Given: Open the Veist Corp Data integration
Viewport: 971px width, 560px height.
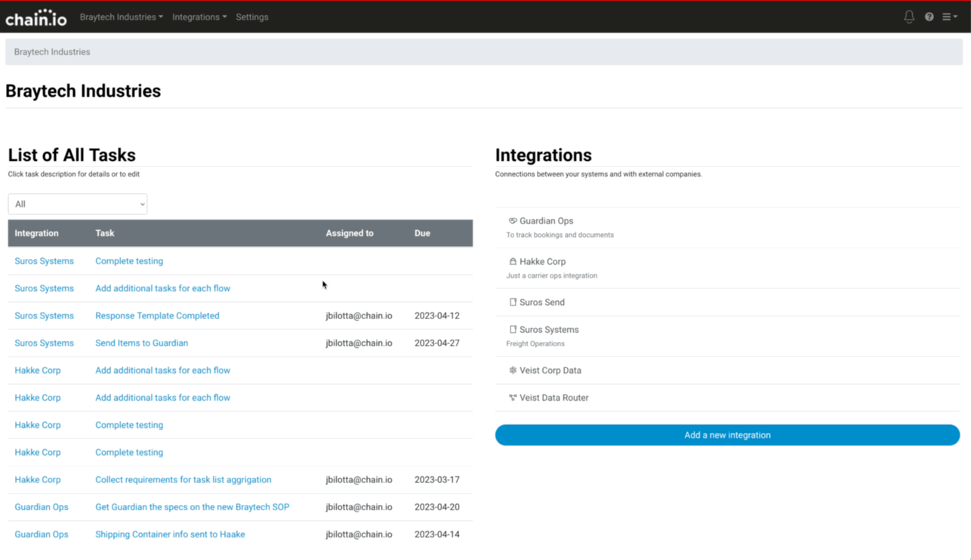Looking at the screenshot, I should pyautogui.click(x=550, y=371).
